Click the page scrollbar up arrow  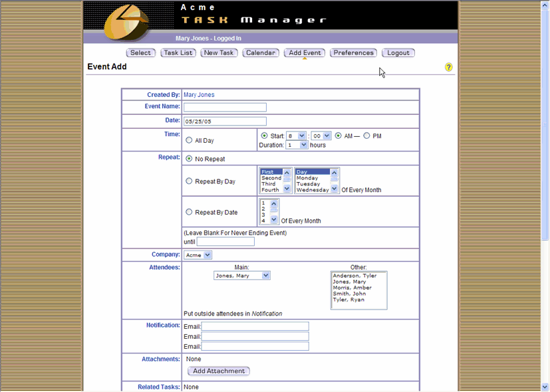click(x=545, y=5)
